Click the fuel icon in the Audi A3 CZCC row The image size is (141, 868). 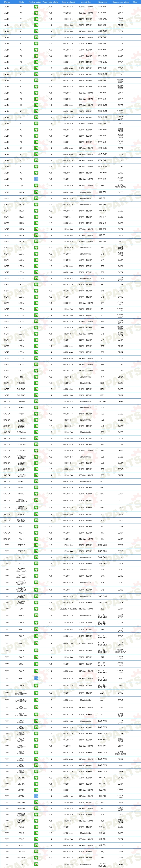36,173
